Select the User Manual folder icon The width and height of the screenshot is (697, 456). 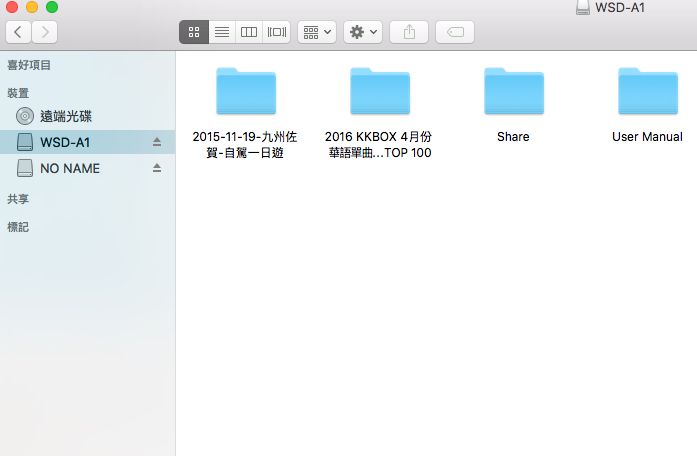[x=648, y=91]
